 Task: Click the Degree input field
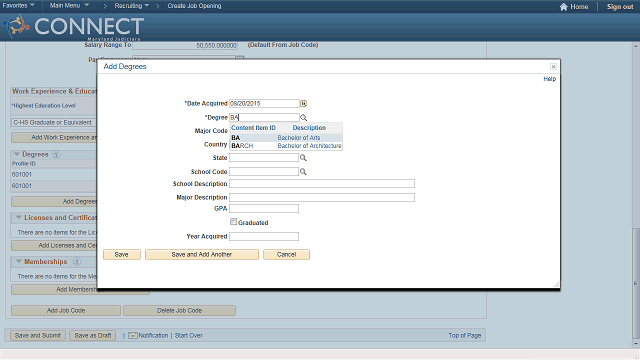pos(264,118)
